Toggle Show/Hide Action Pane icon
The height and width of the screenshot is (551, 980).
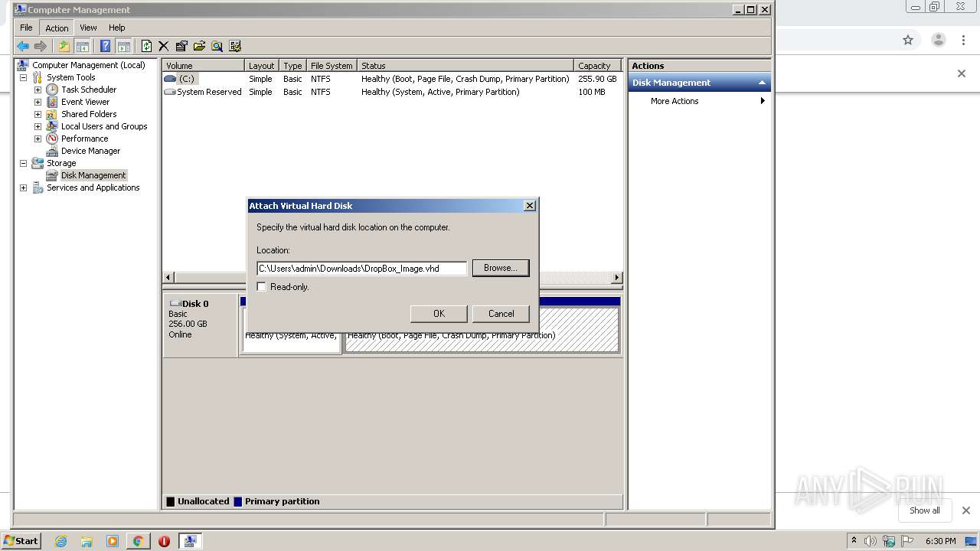tap(123, 46)
